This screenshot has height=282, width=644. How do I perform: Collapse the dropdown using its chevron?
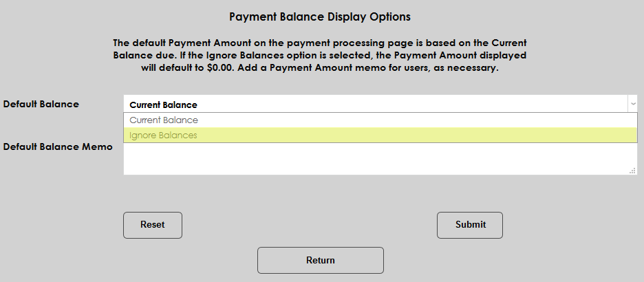click(x=632, y=104)
